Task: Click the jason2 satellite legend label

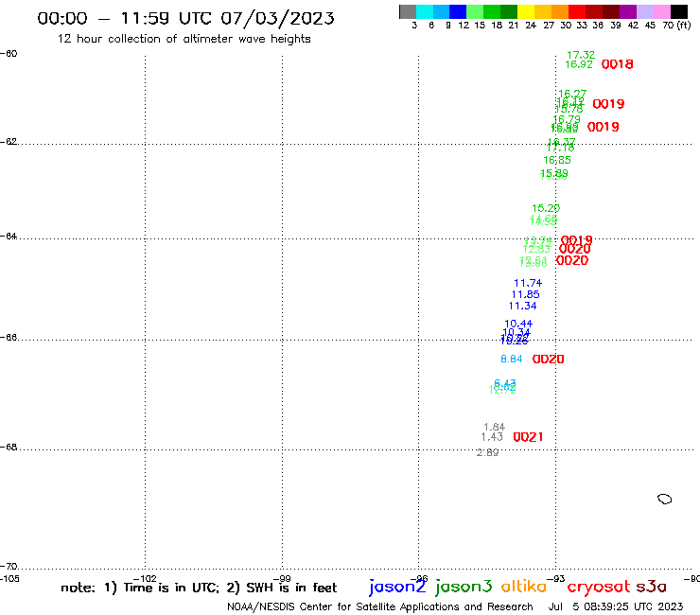Action: click(397, 587)
